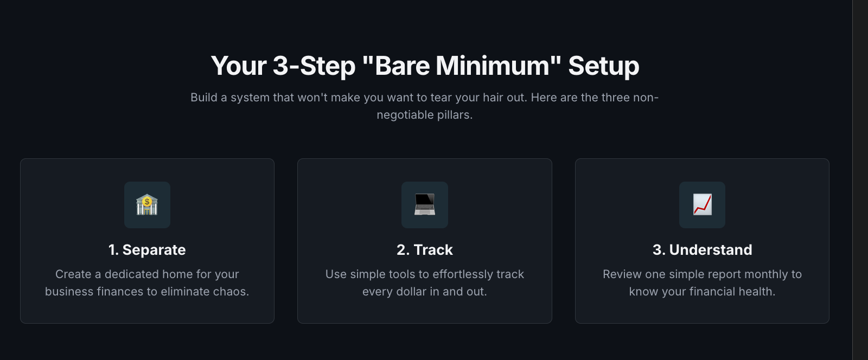
Task: Click 'every dollar in and out' line
Action: (425, 292)
